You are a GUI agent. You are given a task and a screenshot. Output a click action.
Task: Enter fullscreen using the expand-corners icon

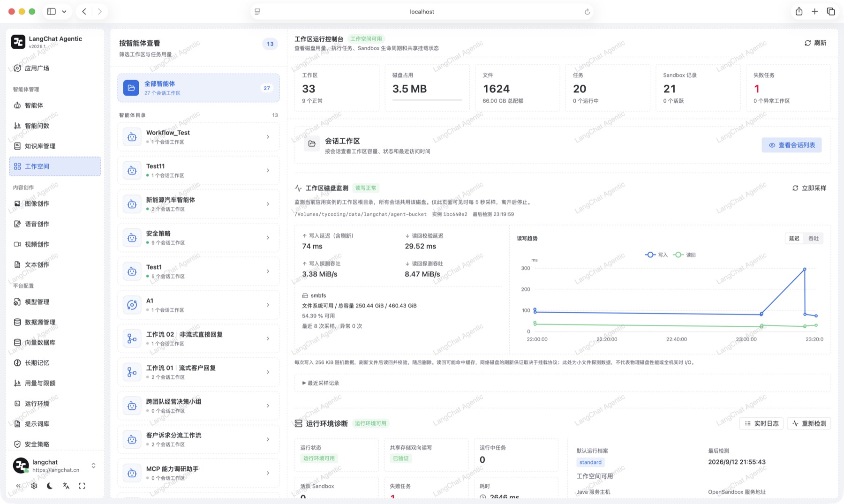click(x=82, y=486)
